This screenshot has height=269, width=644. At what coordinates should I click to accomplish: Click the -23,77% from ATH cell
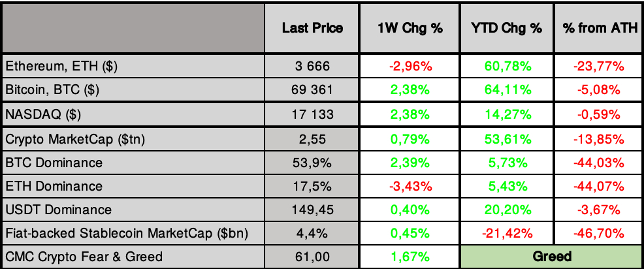(598, 66)
